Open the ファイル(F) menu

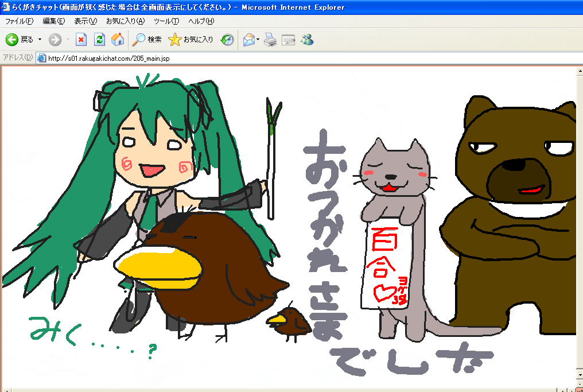(x=20, y=21)
